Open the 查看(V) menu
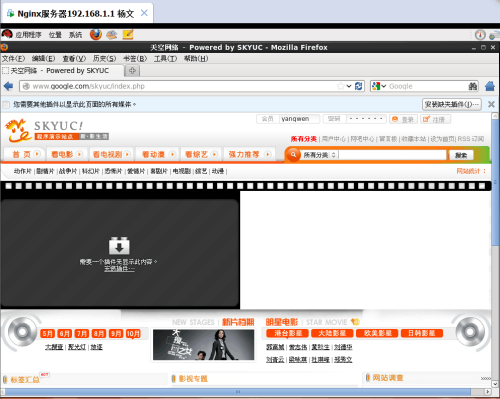Image resolution: width=500 pixels, height=399 pixels. 74,59
